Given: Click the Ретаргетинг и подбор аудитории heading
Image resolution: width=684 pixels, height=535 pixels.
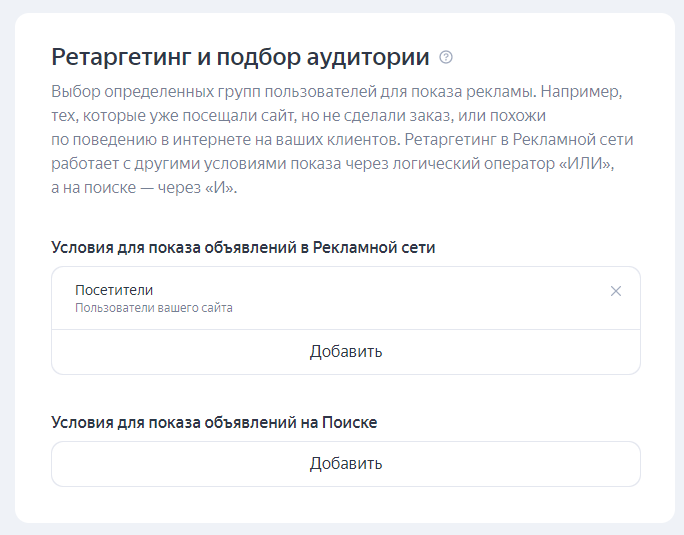Looking at the screenshot, I should [240, 56].
